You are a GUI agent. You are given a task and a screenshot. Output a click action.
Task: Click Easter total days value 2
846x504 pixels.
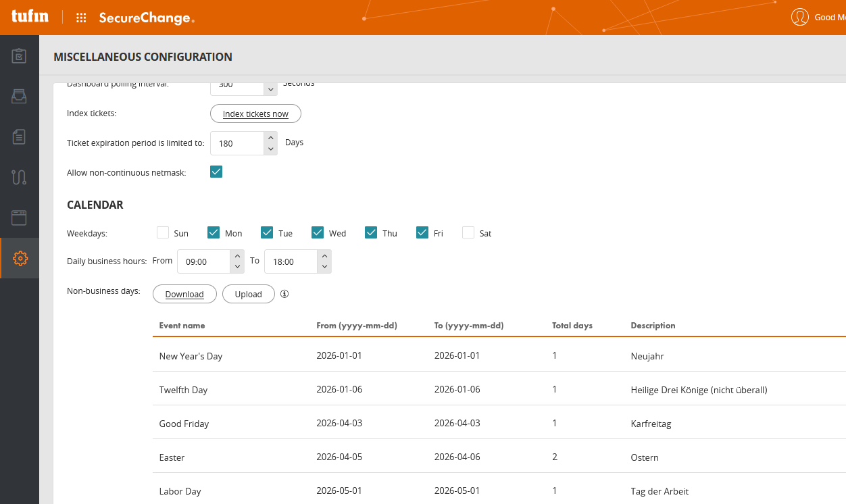click(x=555, y=457)
